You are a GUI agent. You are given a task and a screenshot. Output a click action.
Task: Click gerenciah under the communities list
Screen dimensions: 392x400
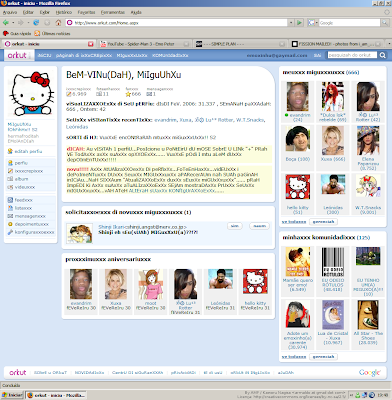click(x=323, y=357)
